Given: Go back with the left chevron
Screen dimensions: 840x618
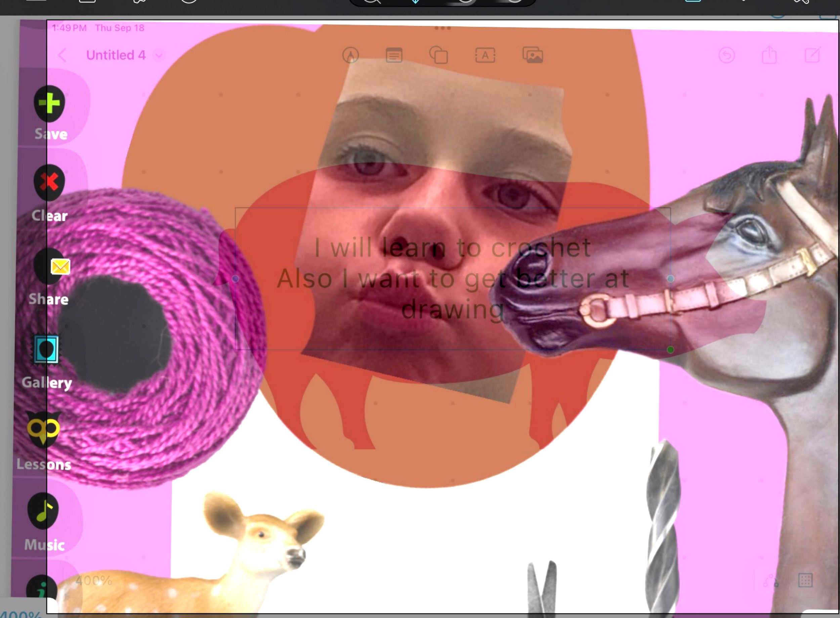Looking at the screenshot, I should pos(62,55).
